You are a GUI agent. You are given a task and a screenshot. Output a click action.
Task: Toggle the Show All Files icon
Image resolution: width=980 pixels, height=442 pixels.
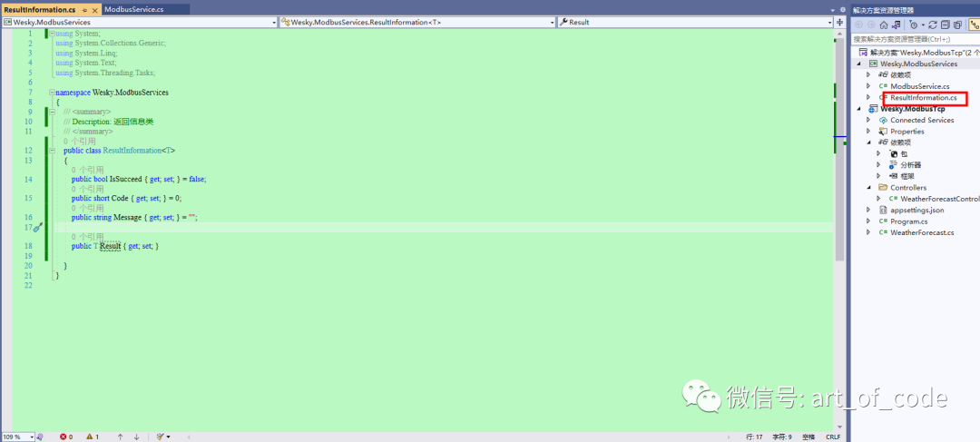pos(957,25)
